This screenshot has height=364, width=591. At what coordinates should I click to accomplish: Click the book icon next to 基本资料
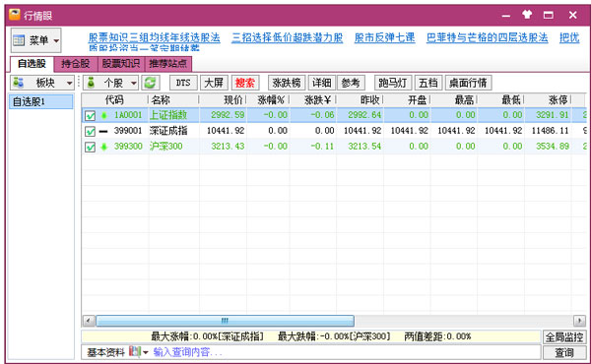point(135,351)
